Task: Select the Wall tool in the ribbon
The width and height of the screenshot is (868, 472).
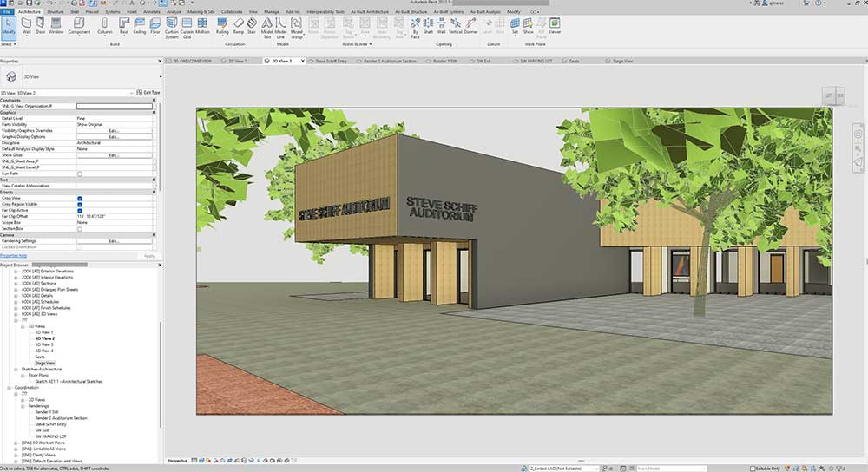Action: (x=26, y=24)
